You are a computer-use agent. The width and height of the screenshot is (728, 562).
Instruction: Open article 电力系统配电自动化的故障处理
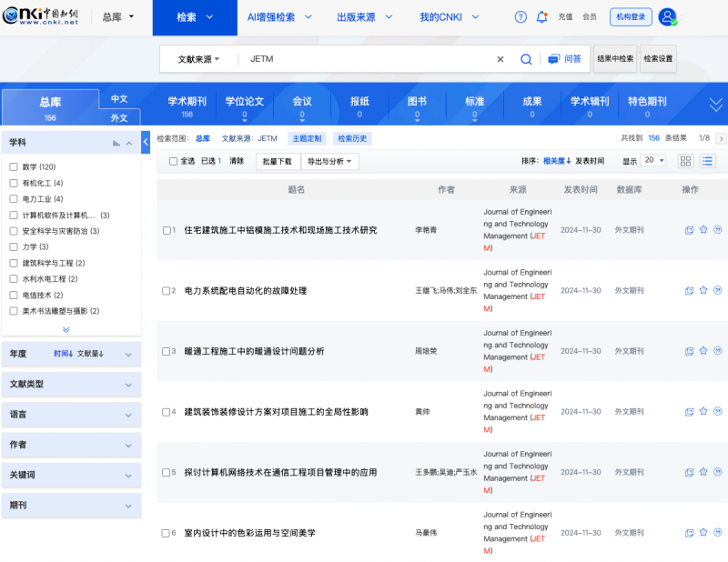[x=246, y=291]
